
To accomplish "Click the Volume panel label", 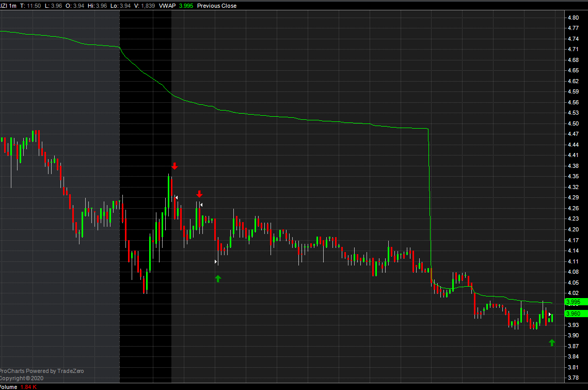I will [9, 387].
